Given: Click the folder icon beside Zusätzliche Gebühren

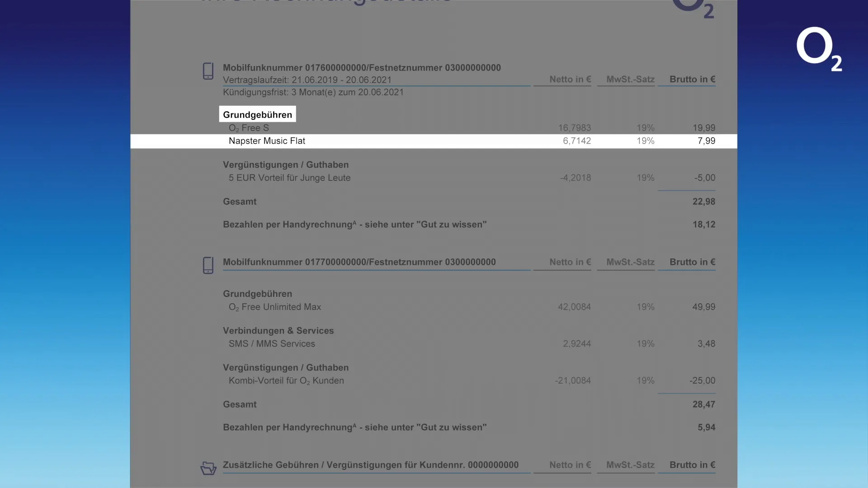Looking at the screenshot, I should [x=208, y=468].
